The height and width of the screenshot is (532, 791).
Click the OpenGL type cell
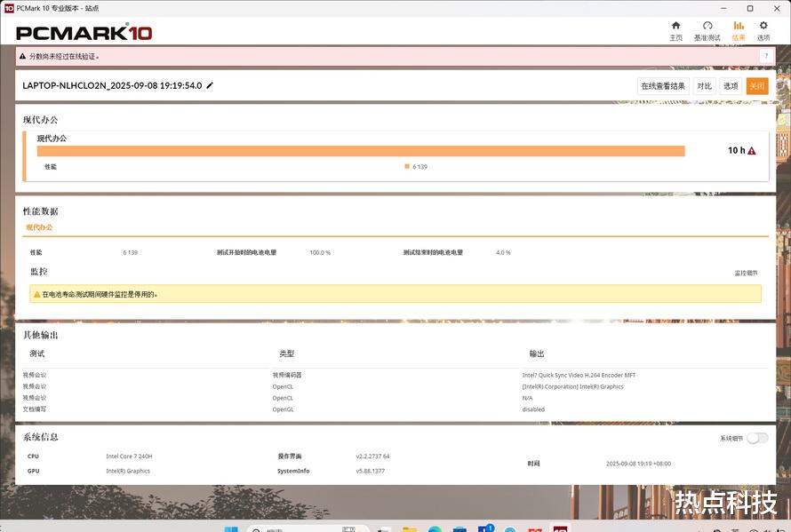(283, 409)
